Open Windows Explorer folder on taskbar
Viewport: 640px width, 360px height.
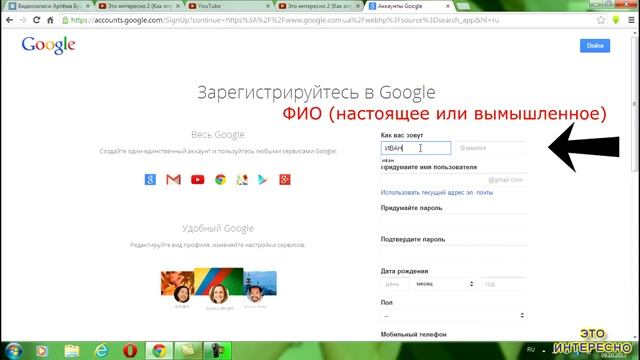[71, 351]
